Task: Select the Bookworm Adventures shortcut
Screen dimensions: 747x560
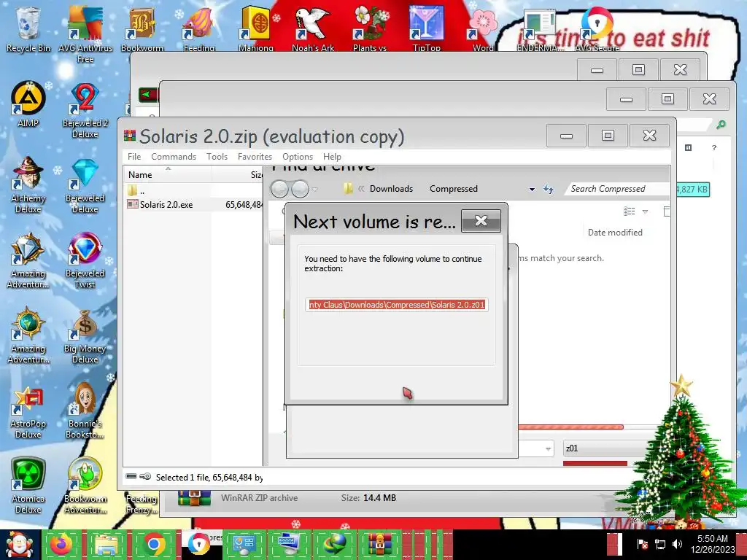Action: 85,486
